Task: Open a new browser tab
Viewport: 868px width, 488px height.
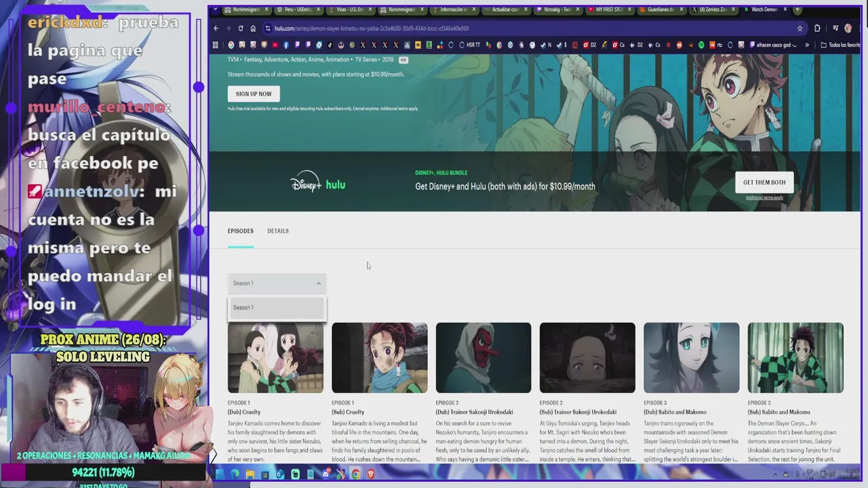Action: click(x=797, y=9)
